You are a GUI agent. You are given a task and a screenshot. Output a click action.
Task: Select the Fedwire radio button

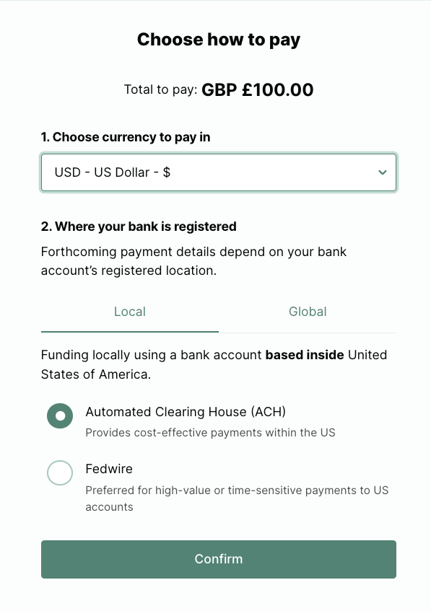point(60,473)
